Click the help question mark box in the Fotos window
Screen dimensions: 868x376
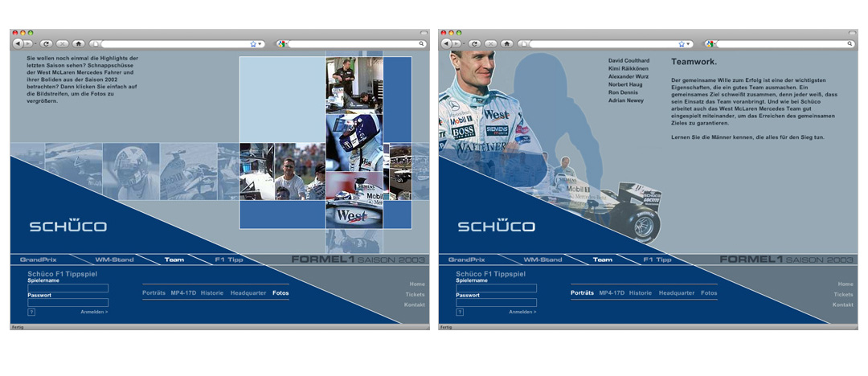31,313
